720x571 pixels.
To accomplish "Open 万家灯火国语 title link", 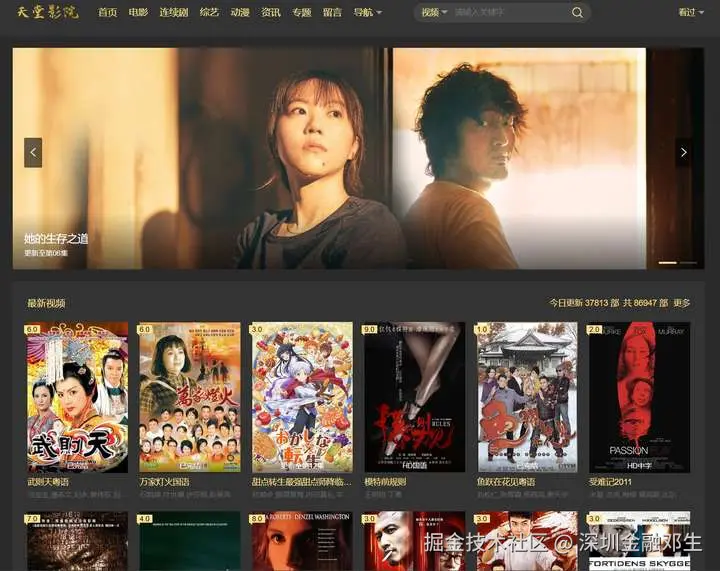I will point(164,481).
